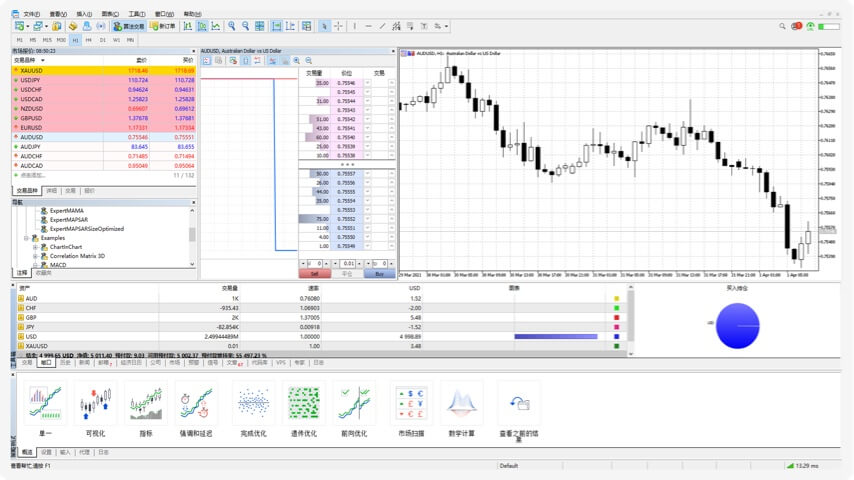This screenshot has width=854, height=480.
Task: Click the crosshair cursor tool in toolbar
Action: tap(338, 26)
